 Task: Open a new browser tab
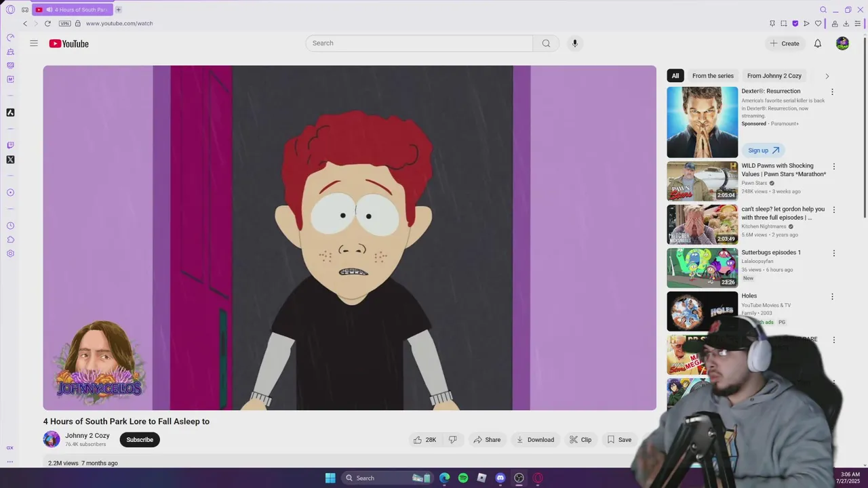[x=118, y=9]
